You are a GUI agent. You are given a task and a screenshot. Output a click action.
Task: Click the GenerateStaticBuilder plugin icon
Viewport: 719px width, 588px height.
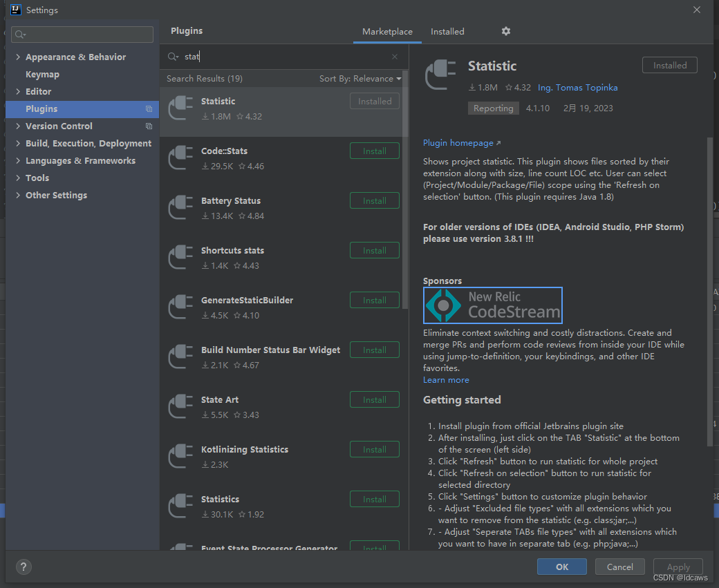pos(180,307)
